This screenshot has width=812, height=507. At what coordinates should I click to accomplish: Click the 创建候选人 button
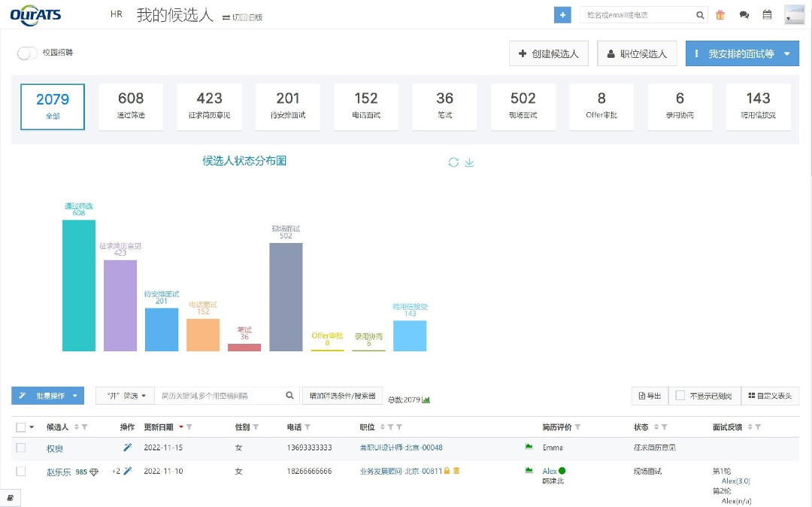pos(549,54)
